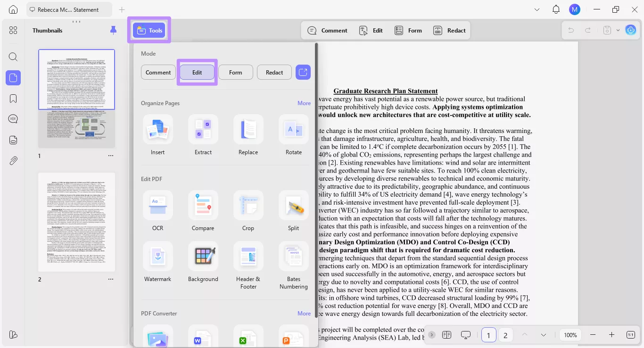This screenshot has width=644, height=348.
Task: Select the Extract pages tool
Action: pos(203,135)
